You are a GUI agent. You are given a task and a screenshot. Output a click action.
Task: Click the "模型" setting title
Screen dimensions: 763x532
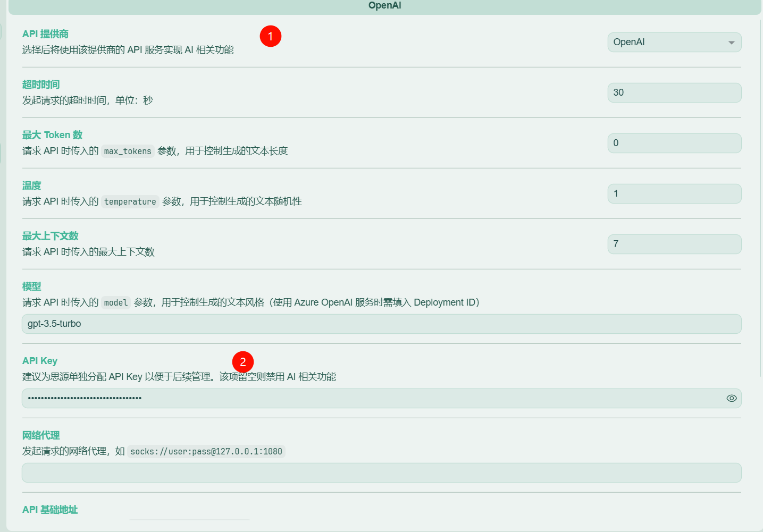click(x=31, y=286)
